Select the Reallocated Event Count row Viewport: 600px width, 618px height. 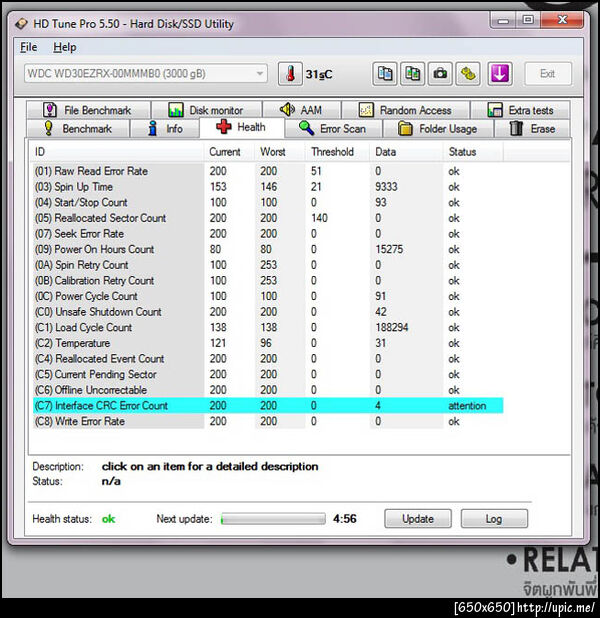[268, 359]
